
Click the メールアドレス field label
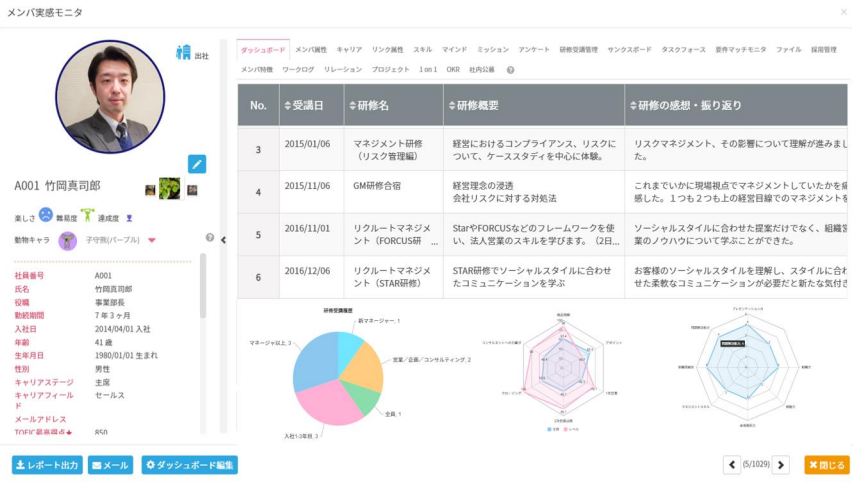tap(40, 419)
